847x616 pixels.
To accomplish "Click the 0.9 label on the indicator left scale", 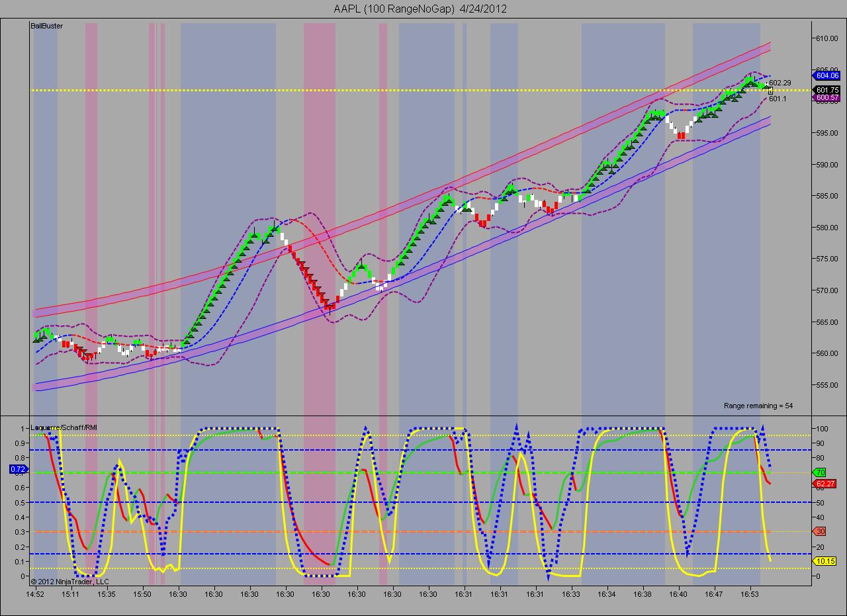I will point(21,443).
